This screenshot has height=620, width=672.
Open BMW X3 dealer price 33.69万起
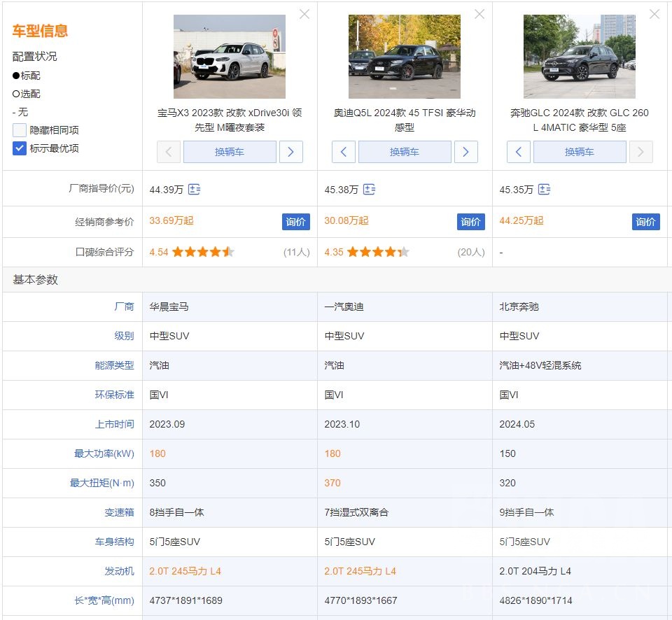[171, 220]
